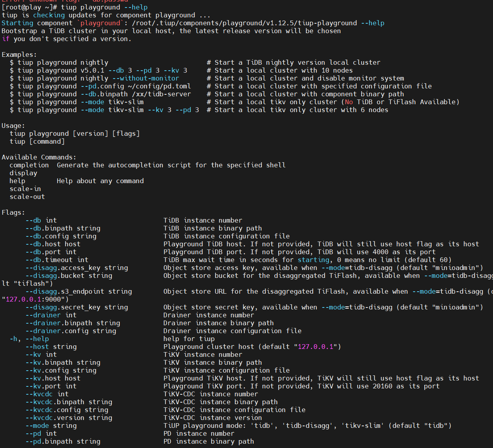Click the '"127.0.0.1":9000' default endpoint text

click(33, 299)
